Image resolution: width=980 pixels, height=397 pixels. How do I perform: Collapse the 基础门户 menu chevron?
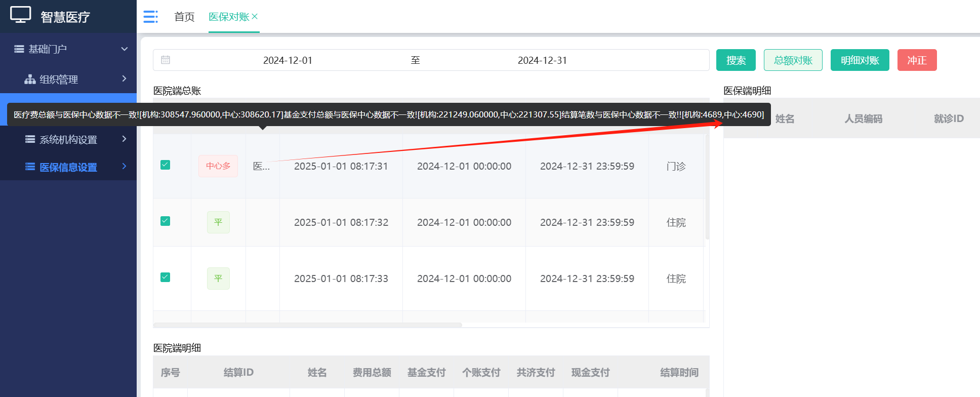(x=125, y=49)
